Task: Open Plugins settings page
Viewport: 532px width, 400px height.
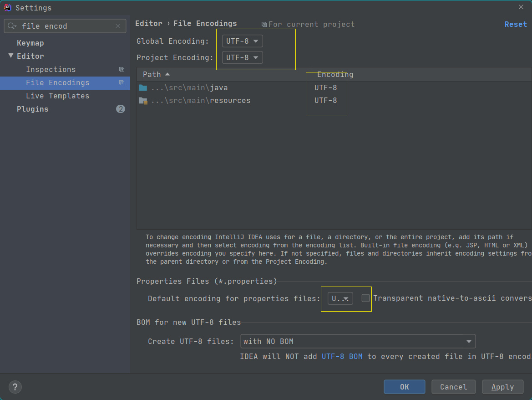Action: pos(33,109)
